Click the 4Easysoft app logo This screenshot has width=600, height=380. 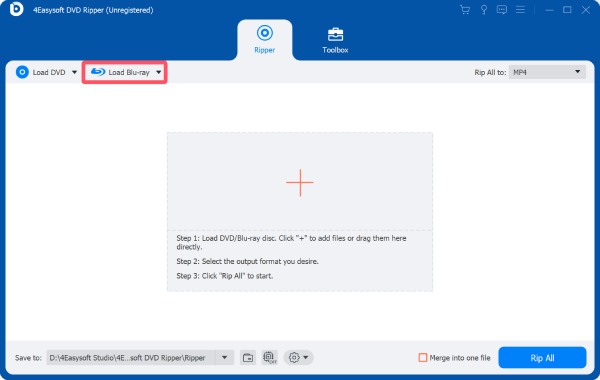click(x=16, y=10)
